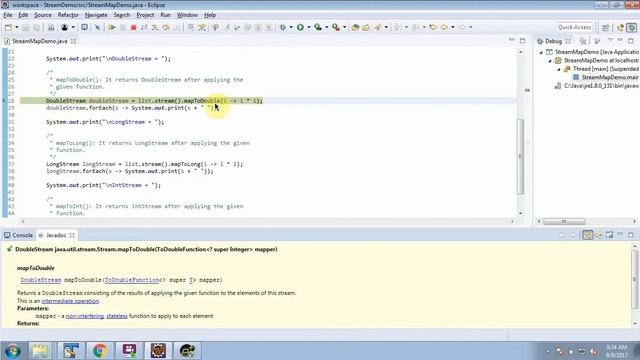
Task: Select the StreamMapDemo.java editor tab
Action: point(39,41)
